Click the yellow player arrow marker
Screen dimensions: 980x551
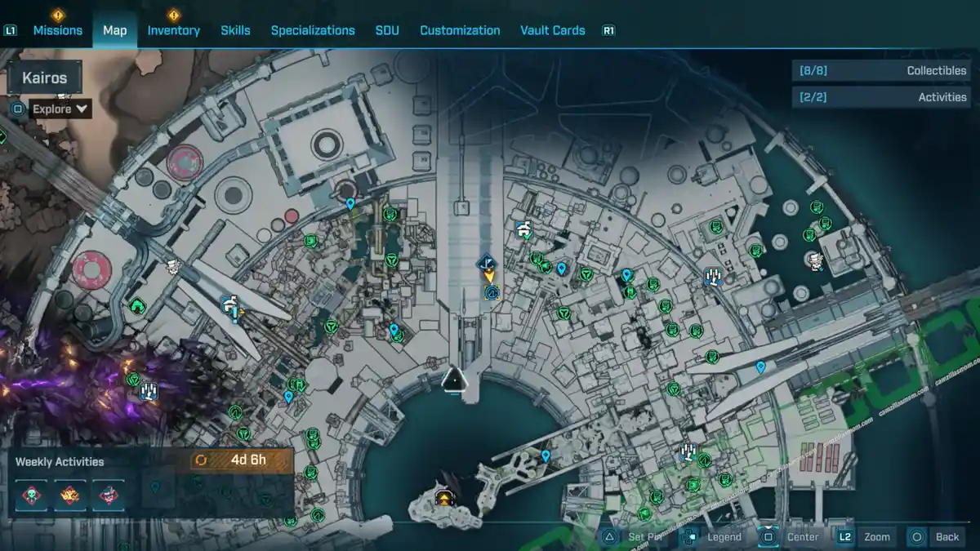click(x=489, y=277)
